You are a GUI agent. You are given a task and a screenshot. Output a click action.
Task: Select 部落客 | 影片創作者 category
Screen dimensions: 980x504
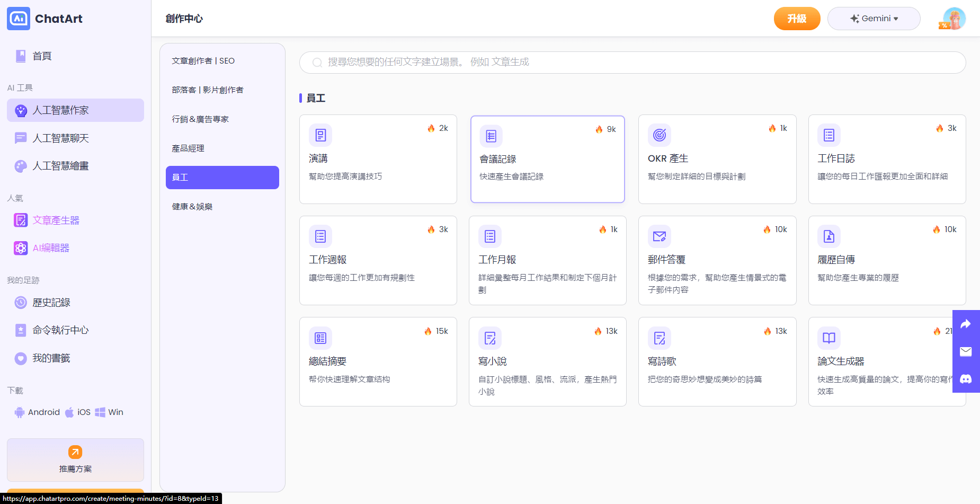222,90
